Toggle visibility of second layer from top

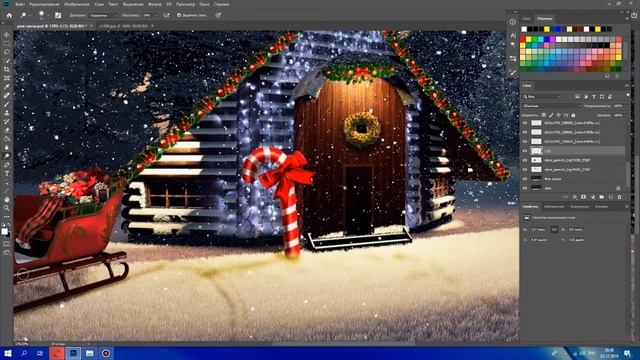525,132
